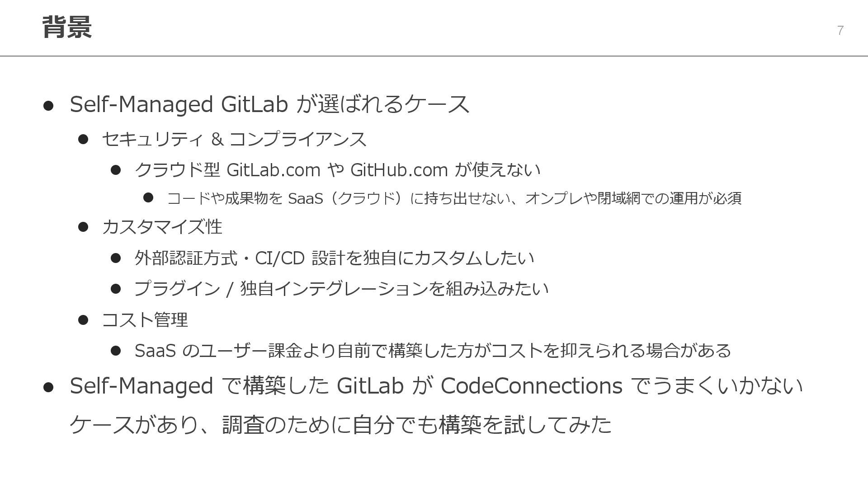Image resolution: width=868 pixels, height=488 pixels.
Task: Click the bullet before クラウド型 GitLab.com line
Action: tap(116, 170)
